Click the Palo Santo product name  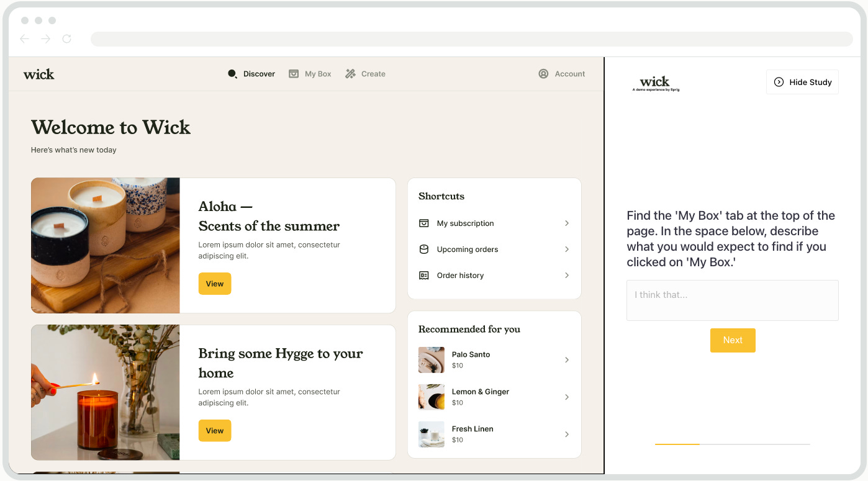471,354
